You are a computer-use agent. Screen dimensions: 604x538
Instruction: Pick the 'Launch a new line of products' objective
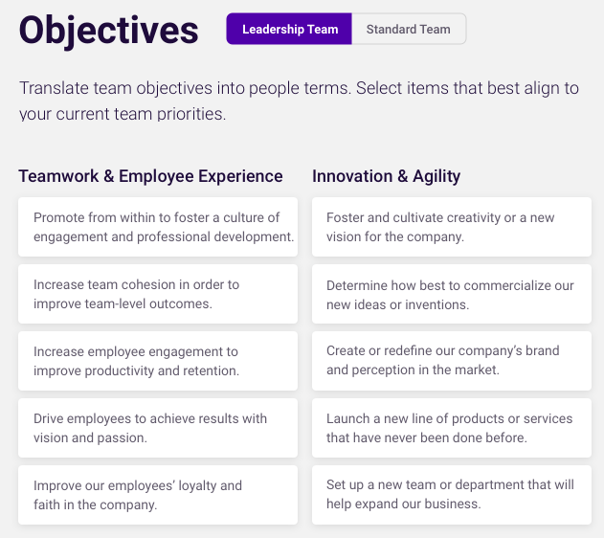451,428
